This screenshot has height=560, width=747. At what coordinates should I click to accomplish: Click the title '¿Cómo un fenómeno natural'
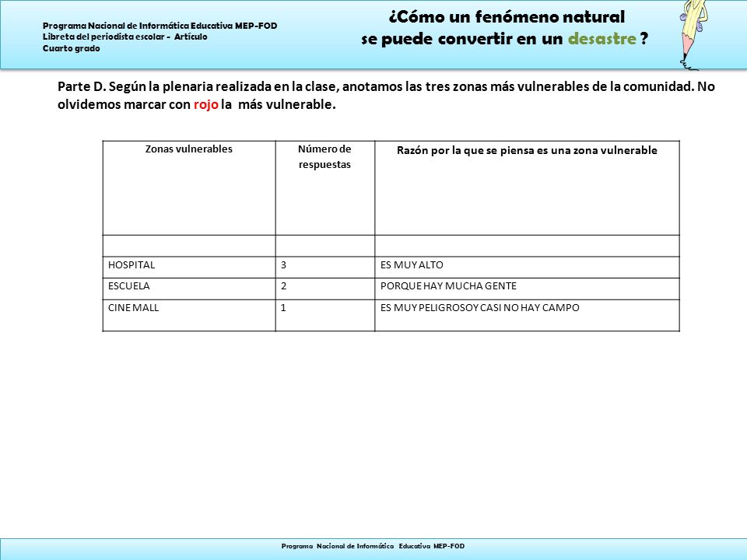tap(507, 17)
